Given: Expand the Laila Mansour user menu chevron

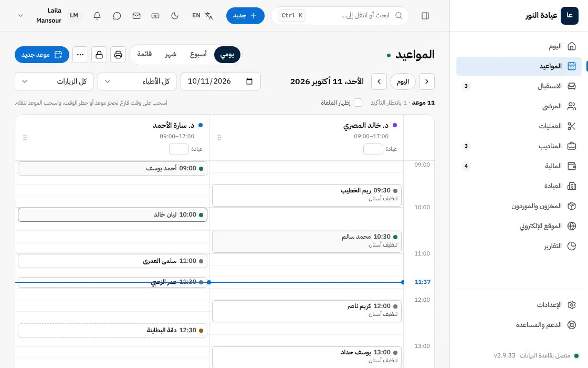Looking at the screenshot, I should pyautogui.click(x=20, y=16).
